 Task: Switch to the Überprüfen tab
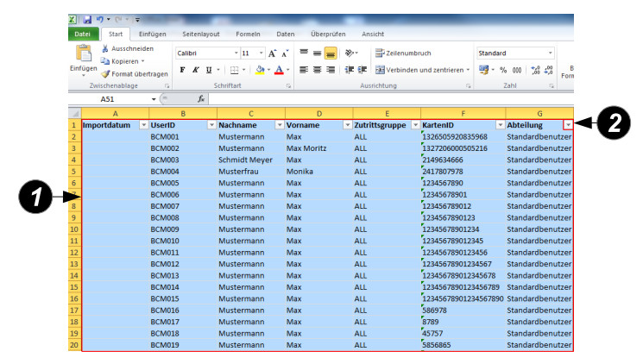pyautogui.click(x=328, y=34)
